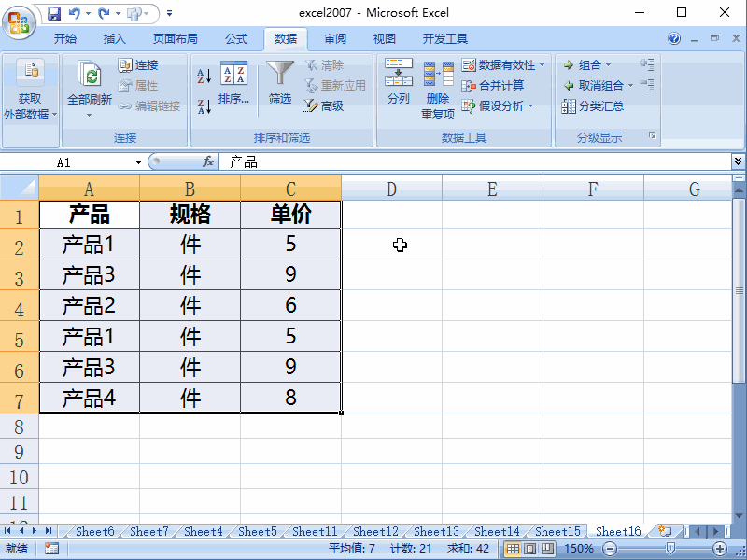Open Consolidate data tool

[493, 86]
